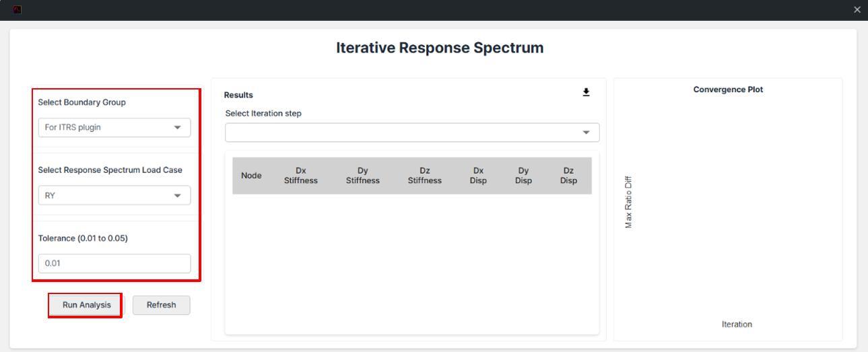The height and width of the screenshot is (352, 868).
Task: Close the Iterative Response Spectrum window
Action: click(x=857, y=9)
